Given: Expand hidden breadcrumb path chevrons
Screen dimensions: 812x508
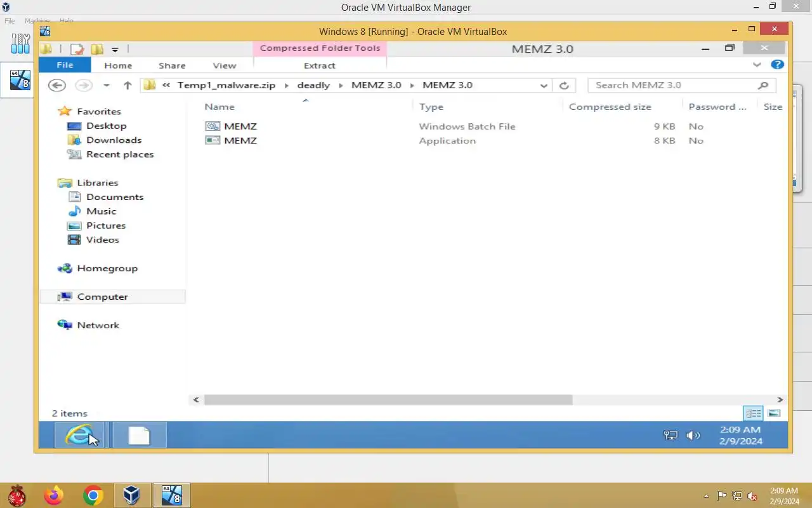Looking at the screenshot, I should pos(166,85).
